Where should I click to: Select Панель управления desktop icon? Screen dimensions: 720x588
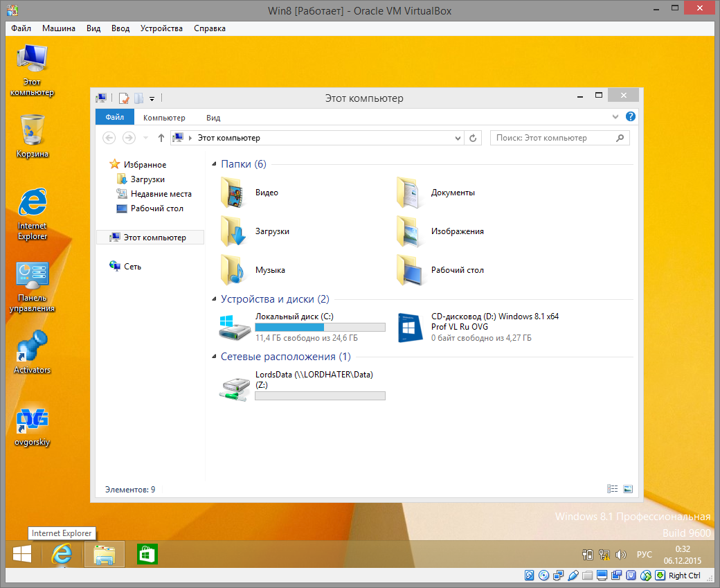32,287
